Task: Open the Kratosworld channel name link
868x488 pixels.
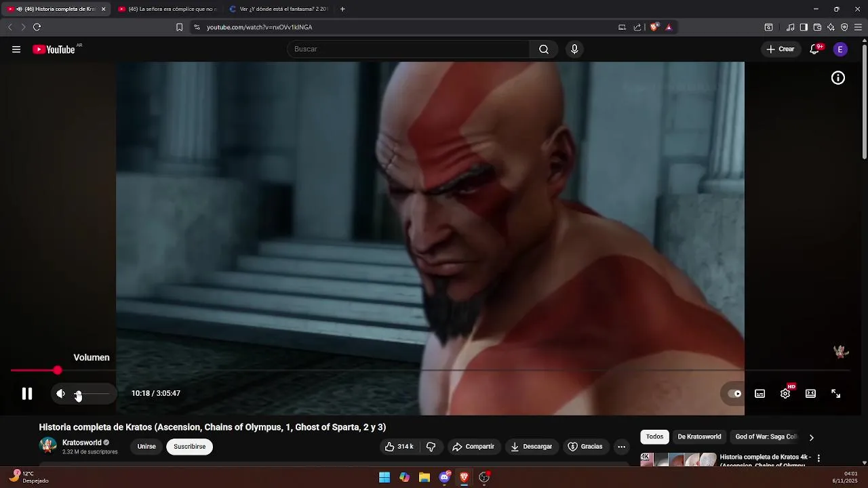Action: (x=82, y=443)
